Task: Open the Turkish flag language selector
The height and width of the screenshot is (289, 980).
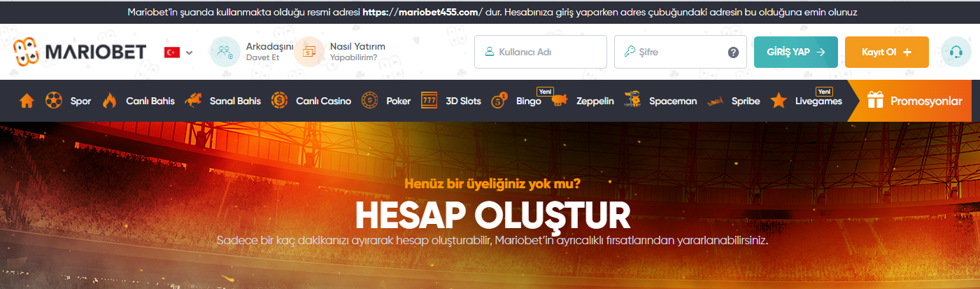Action: coord(178,52)
